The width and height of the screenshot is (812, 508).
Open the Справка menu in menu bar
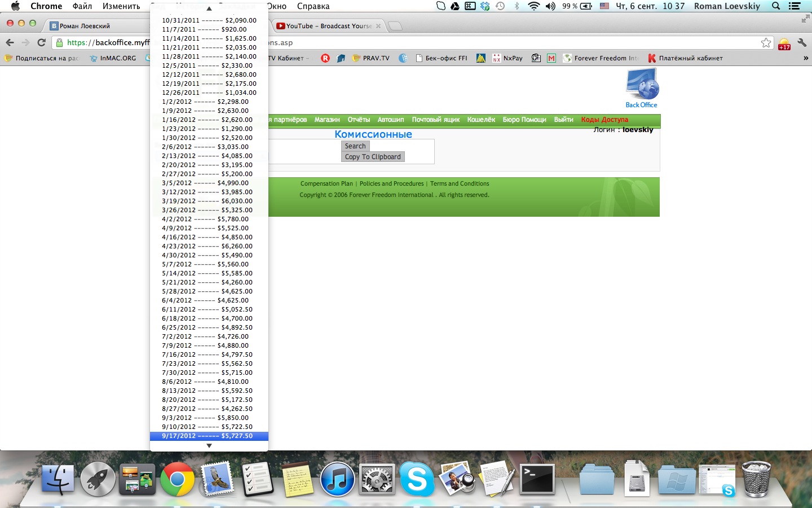tap(313, 6)
